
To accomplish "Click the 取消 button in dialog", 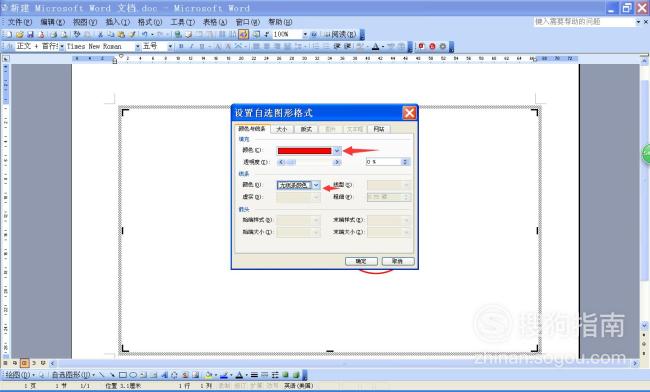I will coord(398,261).
